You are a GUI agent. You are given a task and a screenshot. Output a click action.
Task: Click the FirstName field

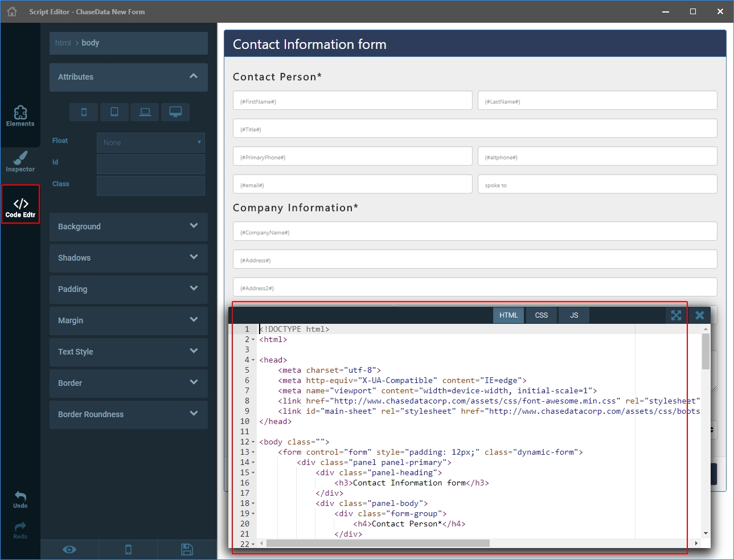pyautogui.click(x=352, y=101)
